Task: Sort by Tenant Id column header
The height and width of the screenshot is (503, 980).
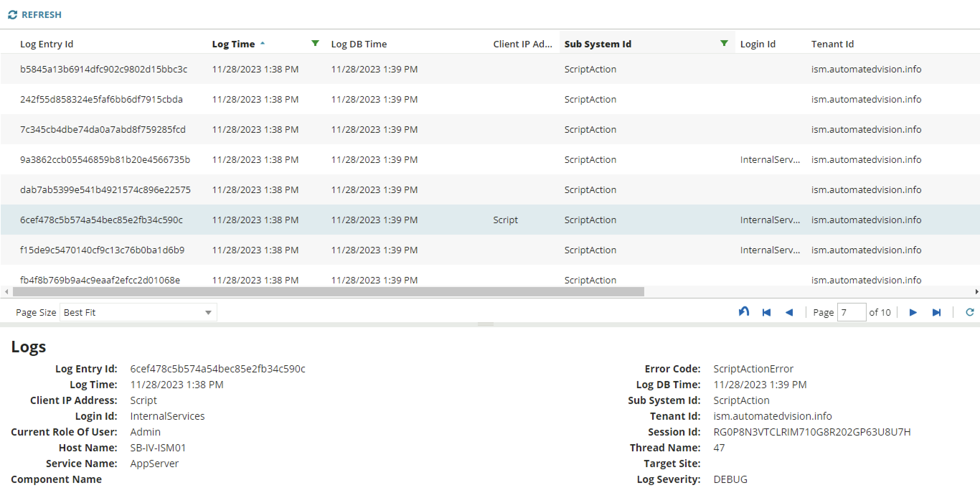Action: 833,44
